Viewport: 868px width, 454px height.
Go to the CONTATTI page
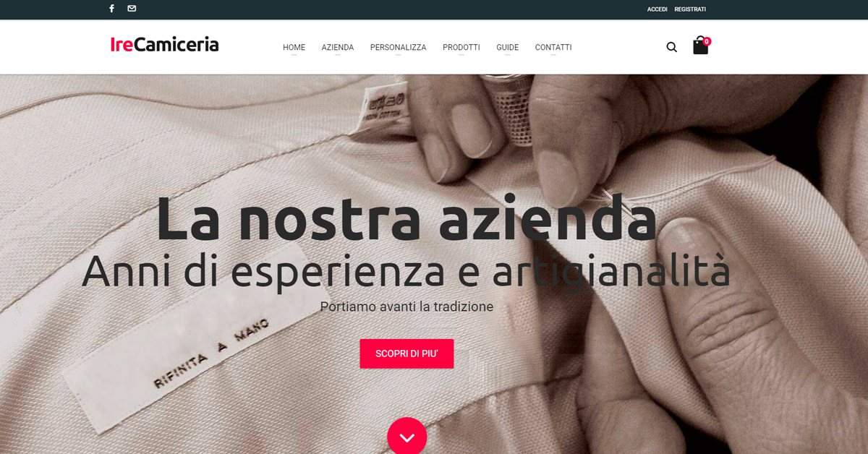pyautogui.click(x=553, y=48)
